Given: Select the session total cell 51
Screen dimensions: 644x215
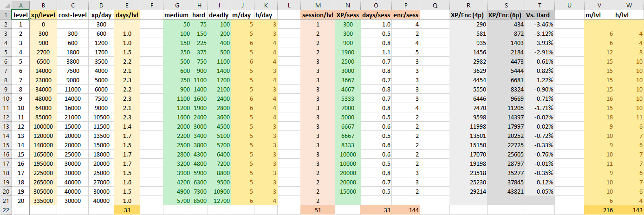Looking at the screenshot, I should pyautogui.click(x=318, y=210).
